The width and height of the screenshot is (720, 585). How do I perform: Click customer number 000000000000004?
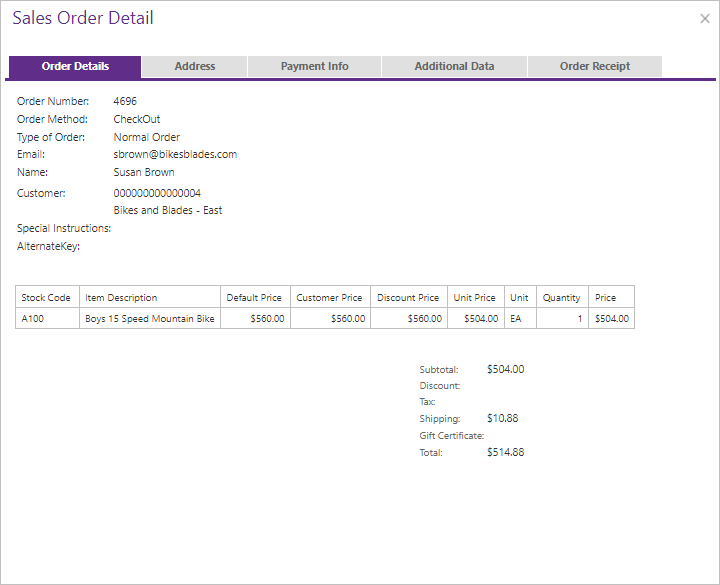(x=157, y=193)
